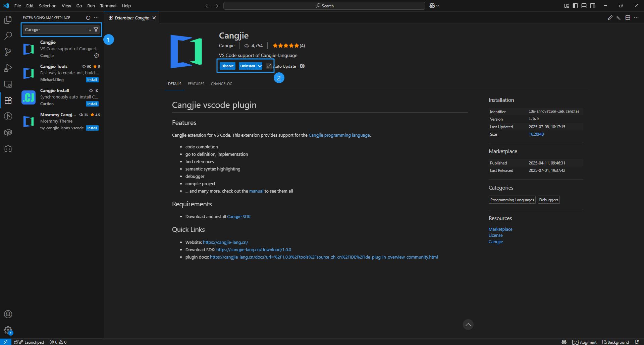Open the Selection menu

[48, 6]
